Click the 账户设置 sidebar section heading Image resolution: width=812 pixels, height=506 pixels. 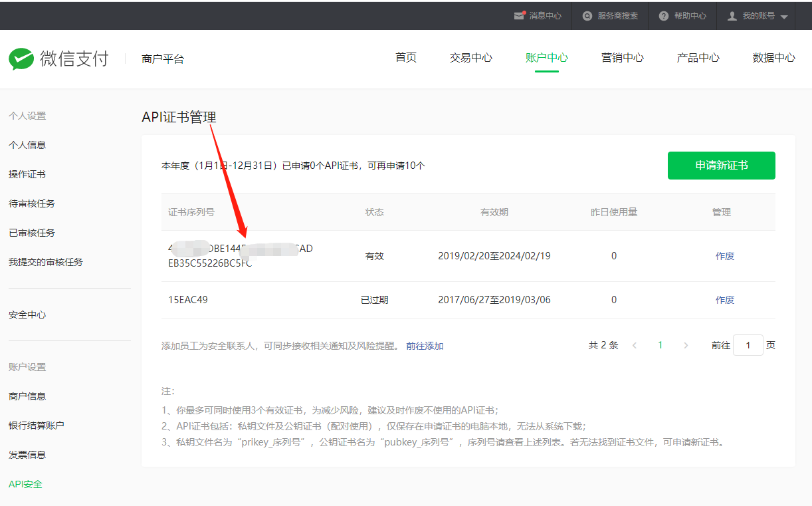pyautogui.click(x=27, y=367)
